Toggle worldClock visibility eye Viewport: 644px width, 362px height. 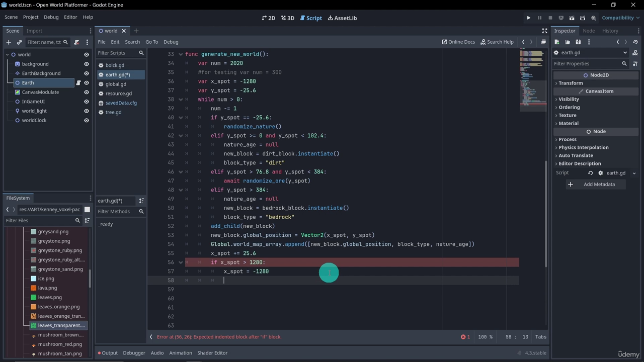click(x=87, y=121)
